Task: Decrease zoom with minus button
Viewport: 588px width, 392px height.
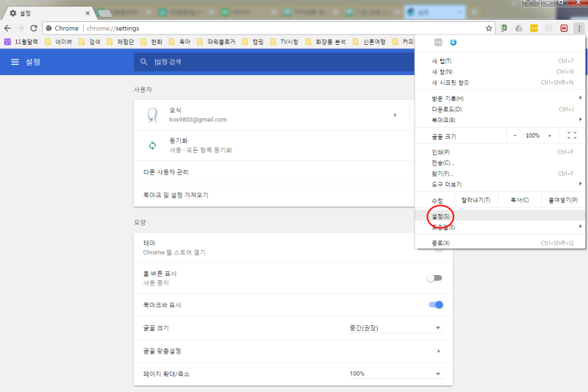Action: click(515, 135)
